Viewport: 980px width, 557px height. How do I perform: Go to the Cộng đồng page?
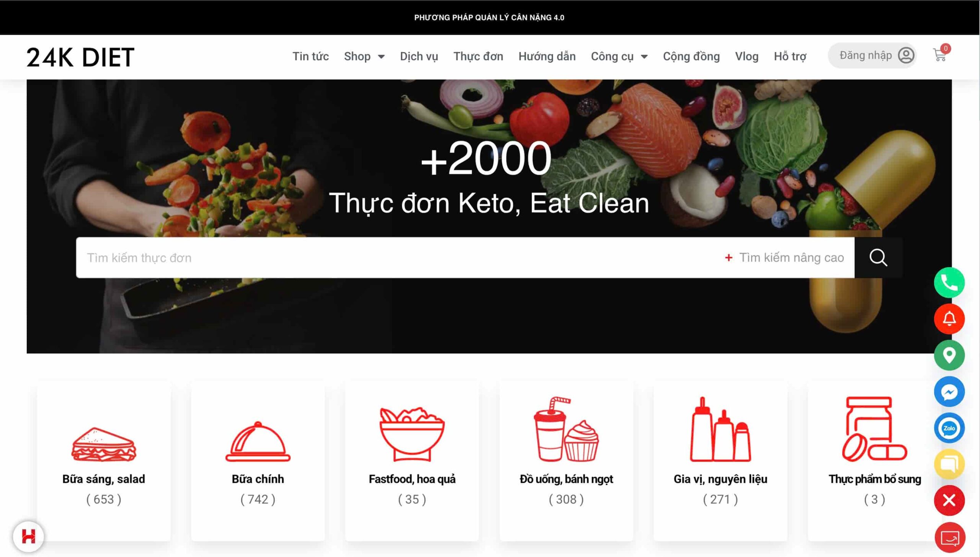click(691, 57)
